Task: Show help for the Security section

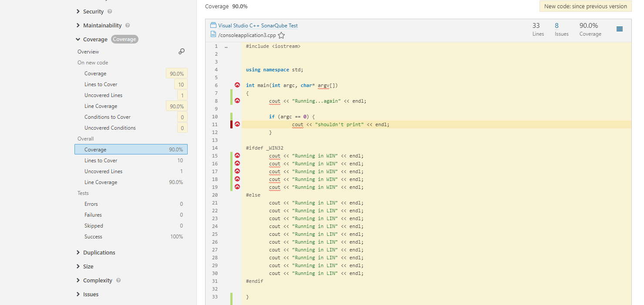Action: (x=110, y=12)
